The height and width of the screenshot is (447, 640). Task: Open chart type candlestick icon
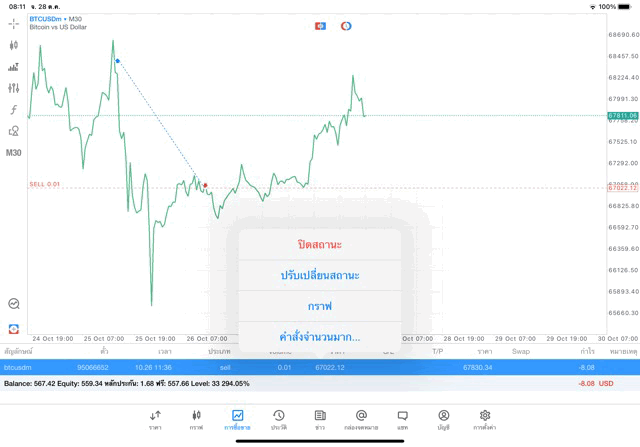tap(14, 45)
